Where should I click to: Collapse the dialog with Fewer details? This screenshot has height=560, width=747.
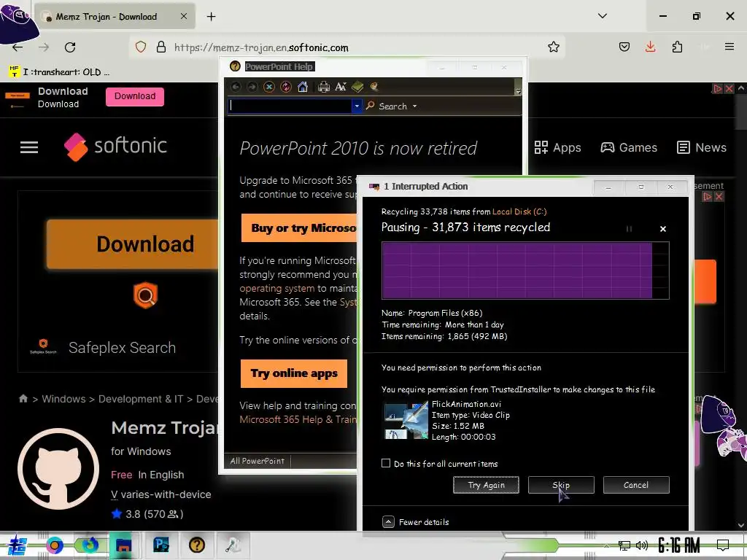415,522
